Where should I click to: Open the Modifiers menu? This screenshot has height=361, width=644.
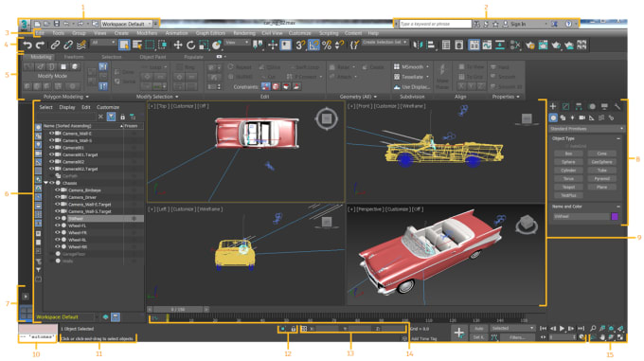[x=147, y=33]
